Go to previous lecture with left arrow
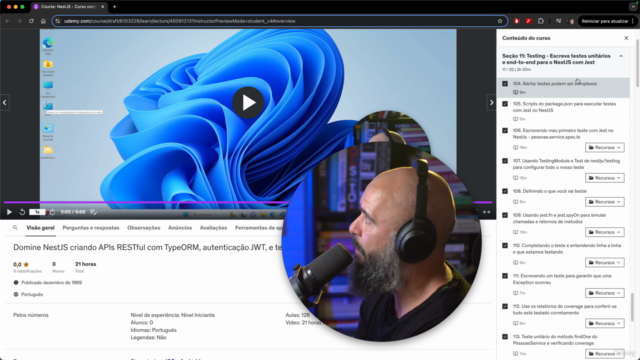 point(4,102)
